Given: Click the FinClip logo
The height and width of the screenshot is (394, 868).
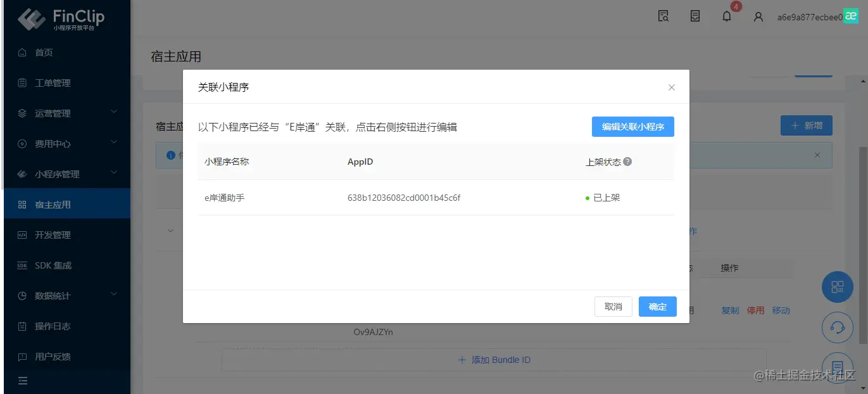Looking at the screenshot, I should click(61, 18).
